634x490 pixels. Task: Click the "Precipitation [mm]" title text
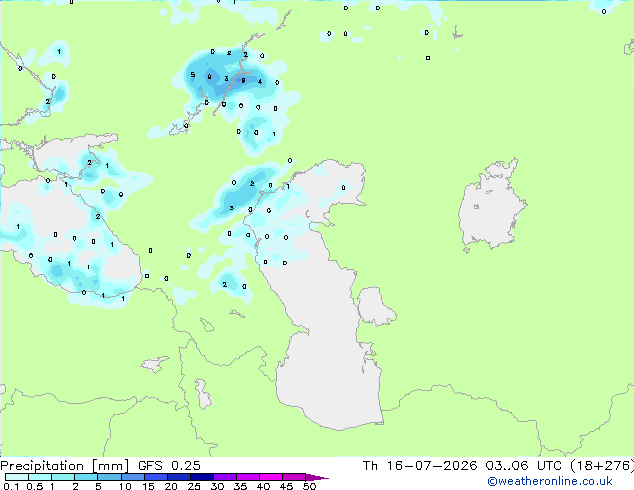coord(65,466)
